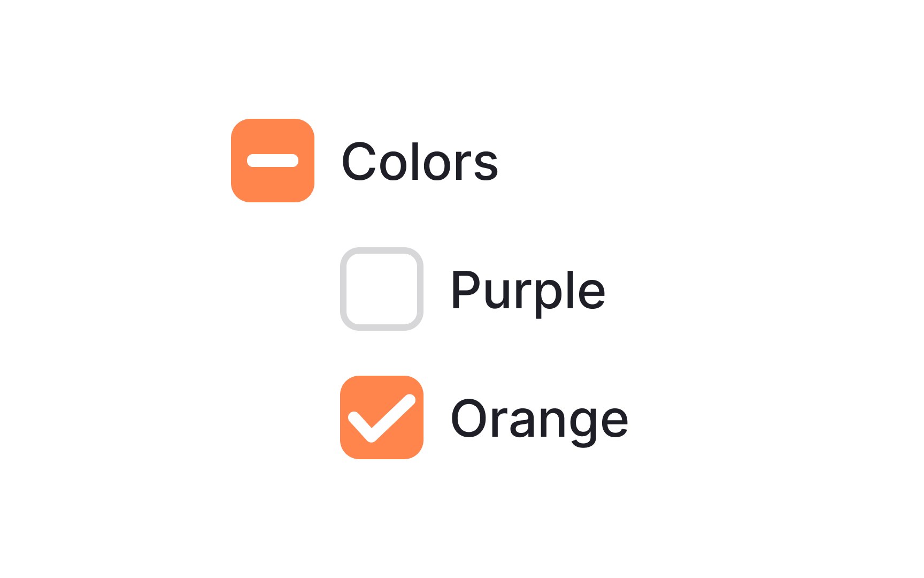The width and height of the screenshot is (924, 578).
Task: Click the orange rounded square beside Orange
Action: coord(381,417)
